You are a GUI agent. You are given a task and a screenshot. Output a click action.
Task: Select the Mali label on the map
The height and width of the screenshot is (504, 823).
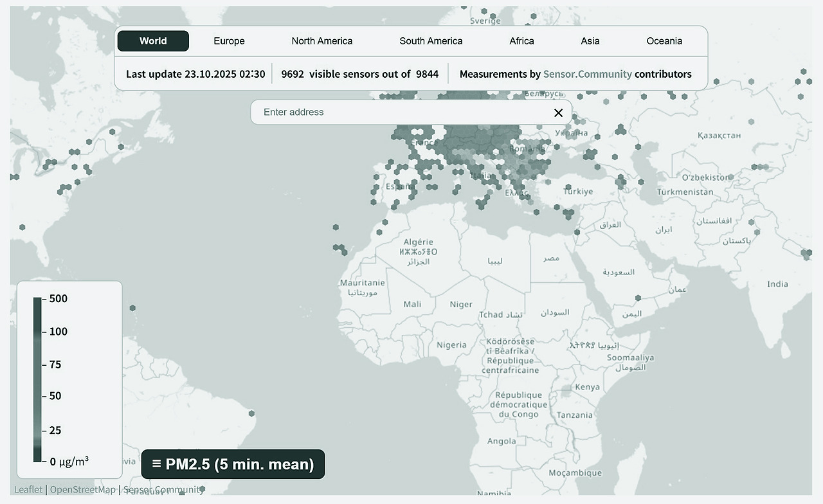pyautogui.click(x=412, y=304)
